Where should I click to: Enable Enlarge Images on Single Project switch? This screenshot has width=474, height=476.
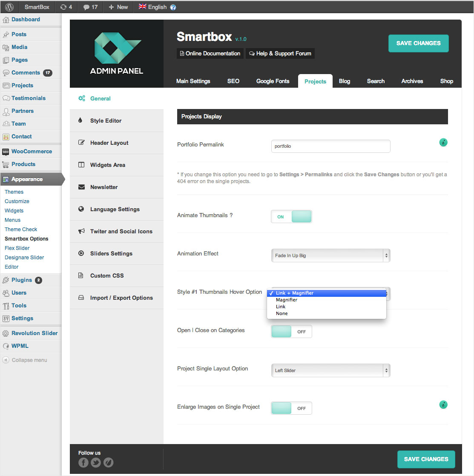[291, 408]
